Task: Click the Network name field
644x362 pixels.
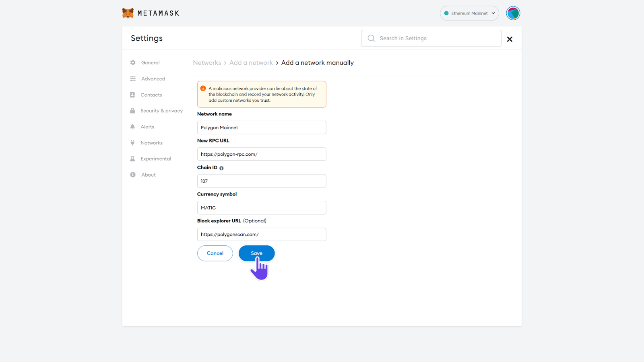Action: 262,128
